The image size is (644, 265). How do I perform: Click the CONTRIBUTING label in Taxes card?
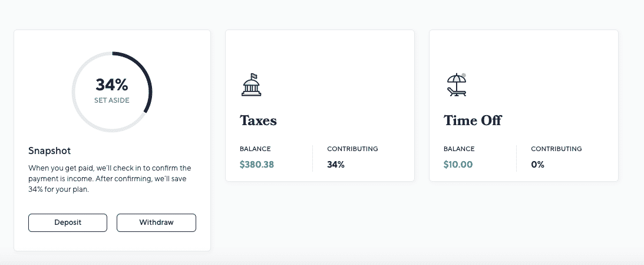pyautogui.click(x=353, y=149)
